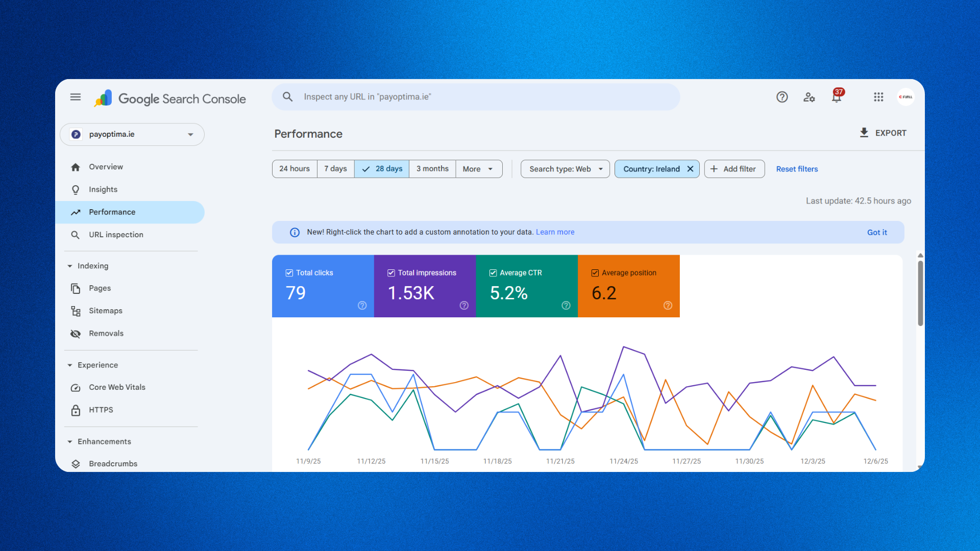Click the Core Web Vitals gauge icon
This screenshot has height=551, width=980.
[x=76, y=388]
